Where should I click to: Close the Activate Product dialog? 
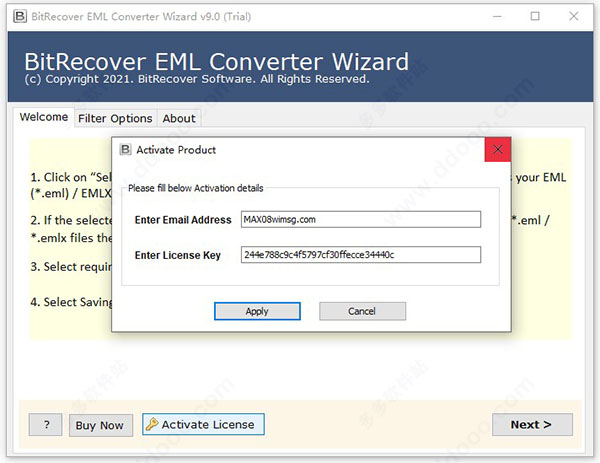click(497, 149)
